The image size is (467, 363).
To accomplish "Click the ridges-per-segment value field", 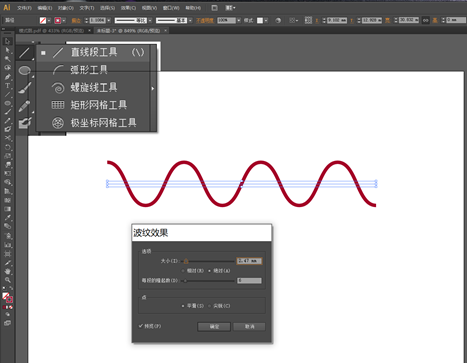I will (x=249, y=281).
